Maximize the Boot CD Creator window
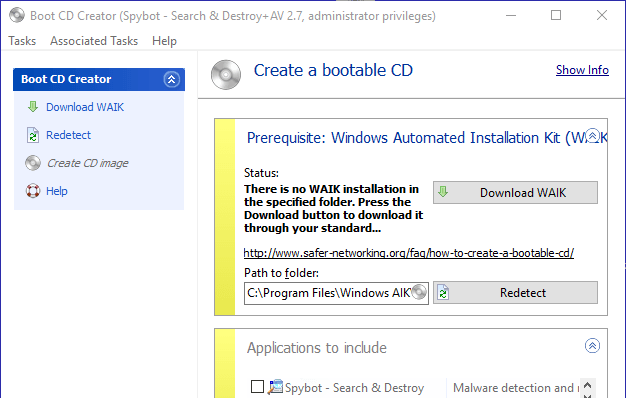The height and width of the screenshot is (398, 626). click(556, 15)
